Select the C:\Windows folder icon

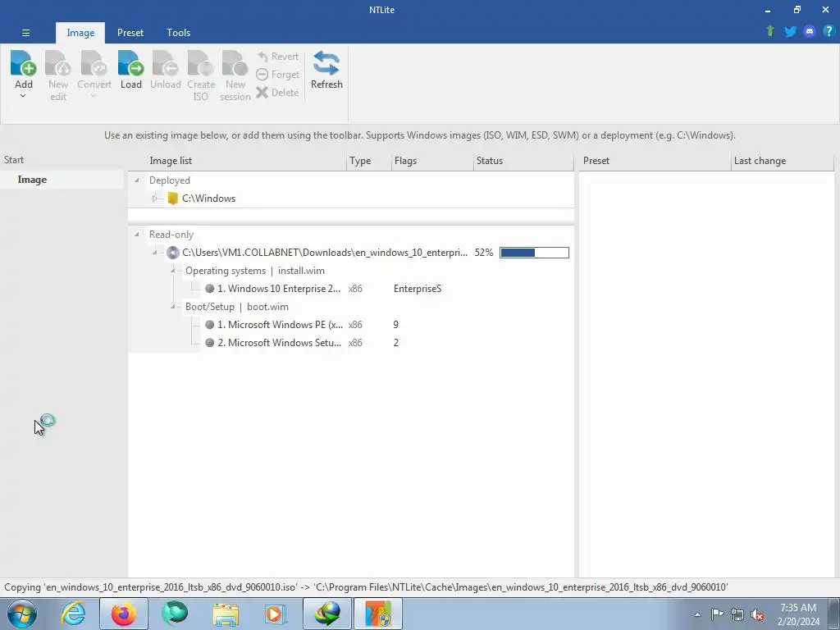pyautogui.click(x=172, y=199)
